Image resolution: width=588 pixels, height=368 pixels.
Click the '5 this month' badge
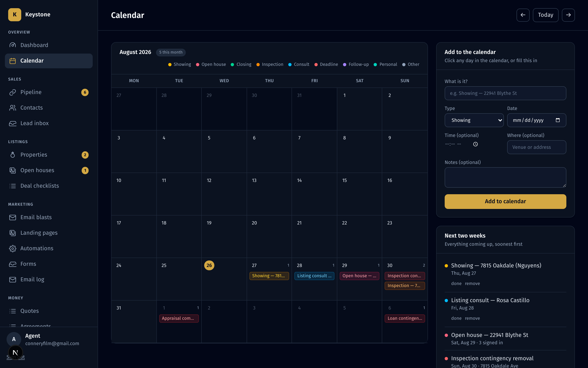pos(171,52)
